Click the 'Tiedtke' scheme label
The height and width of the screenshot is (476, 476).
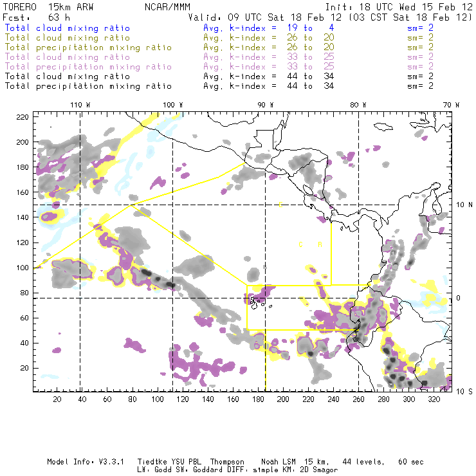tap(152, 462)
